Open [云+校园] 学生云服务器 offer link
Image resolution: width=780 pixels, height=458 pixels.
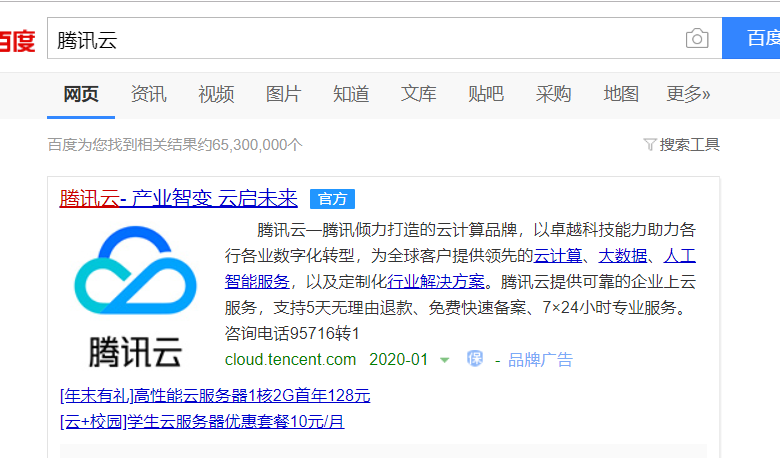pyautogui.click(x=202, y=422)
